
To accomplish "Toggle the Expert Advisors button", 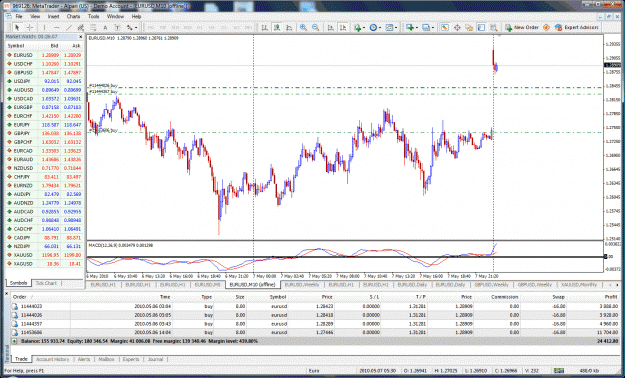I will pos(576,28).
